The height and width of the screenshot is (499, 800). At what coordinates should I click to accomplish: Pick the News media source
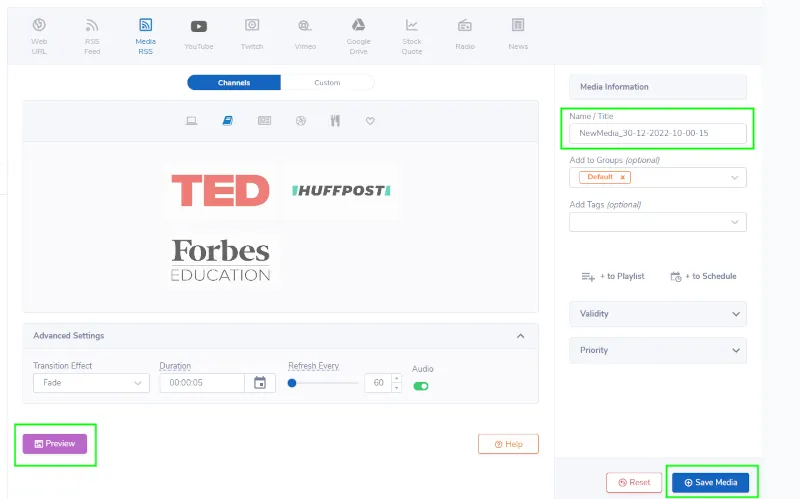click(x=518, y=35)
